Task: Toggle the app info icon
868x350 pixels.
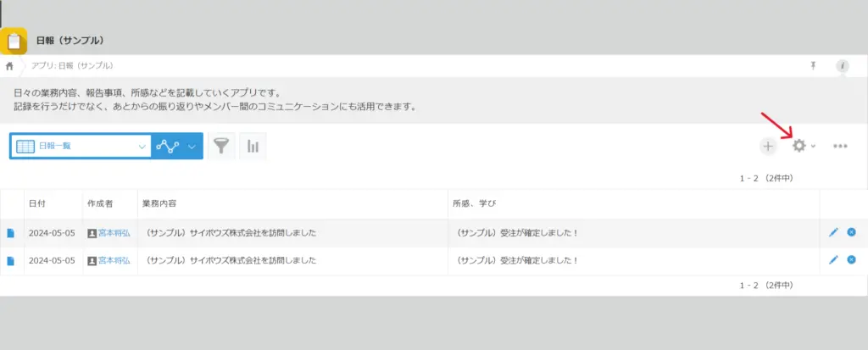Action: pyautogui.click(x=842, y=65)
